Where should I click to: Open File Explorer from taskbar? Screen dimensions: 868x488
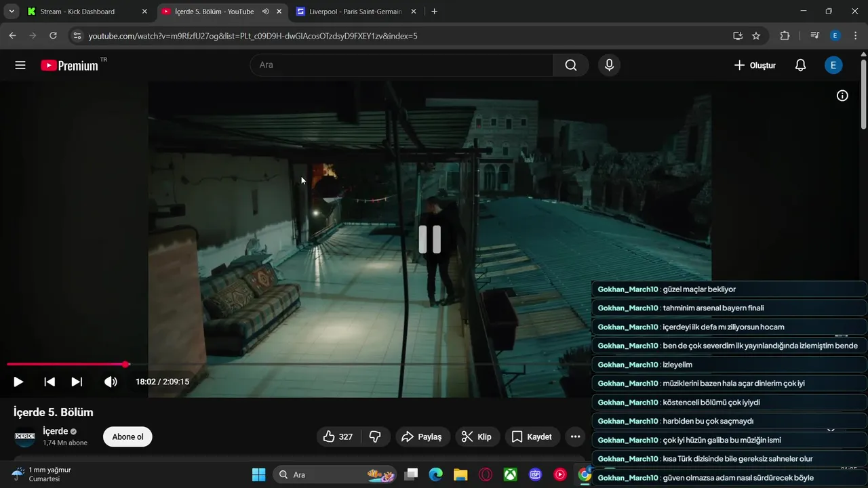(460, 474)
